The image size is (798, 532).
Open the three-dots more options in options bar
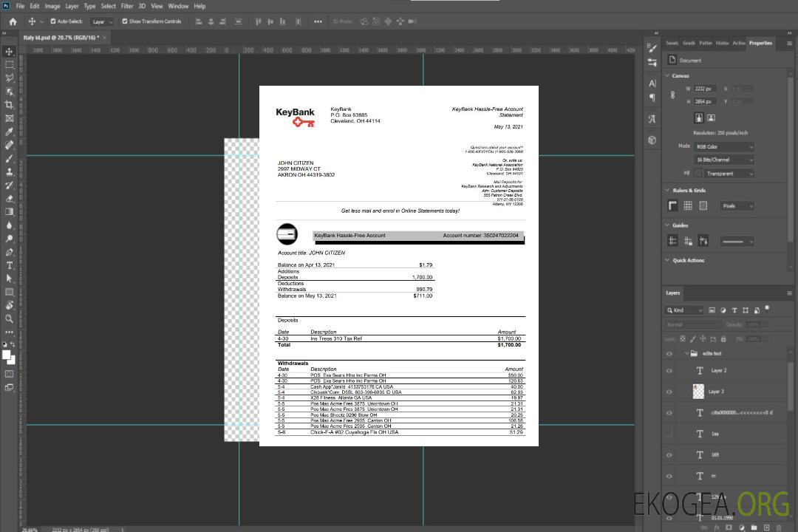[x=318, y=21]
